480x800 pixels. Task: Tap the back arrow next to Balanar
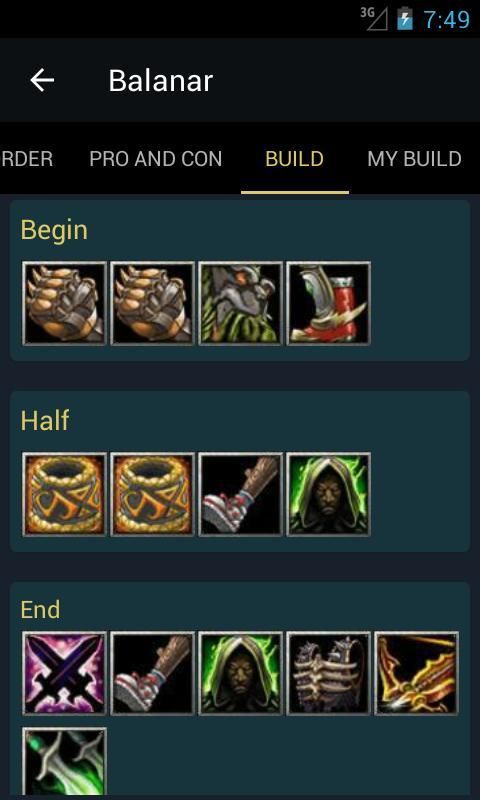pos(42,80)
